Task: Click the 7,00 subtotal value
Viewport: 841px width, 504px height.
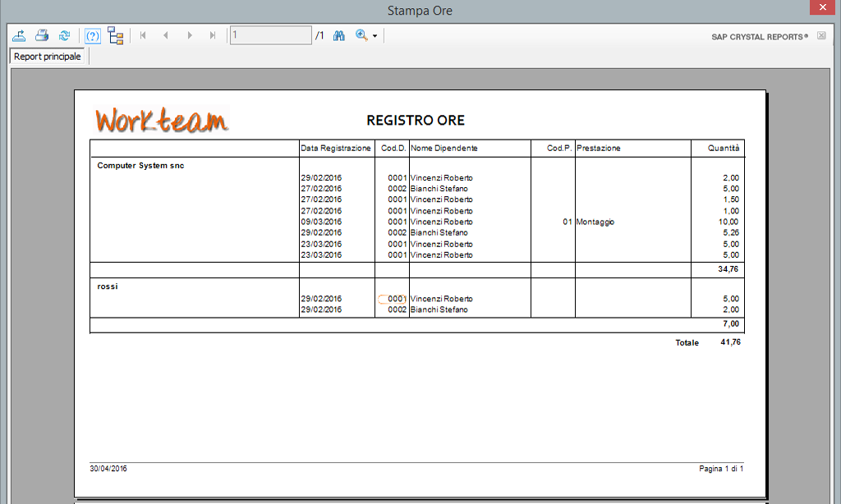Action: (731, 324)
